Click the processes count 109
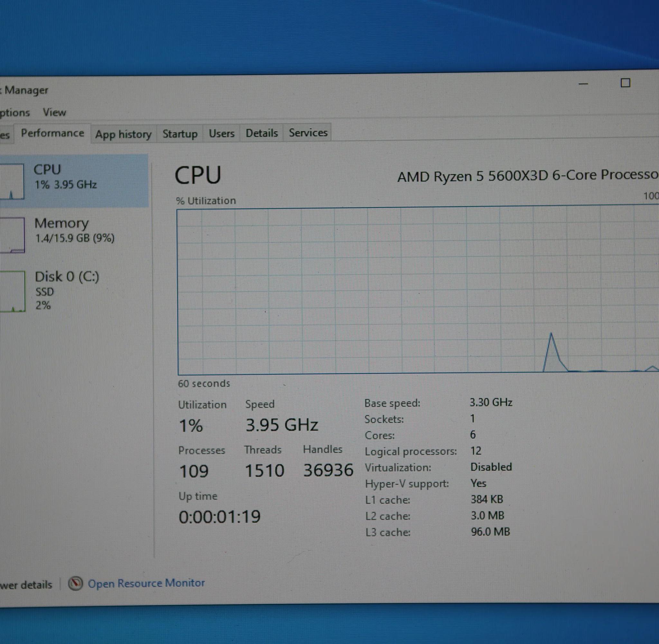 194,471
